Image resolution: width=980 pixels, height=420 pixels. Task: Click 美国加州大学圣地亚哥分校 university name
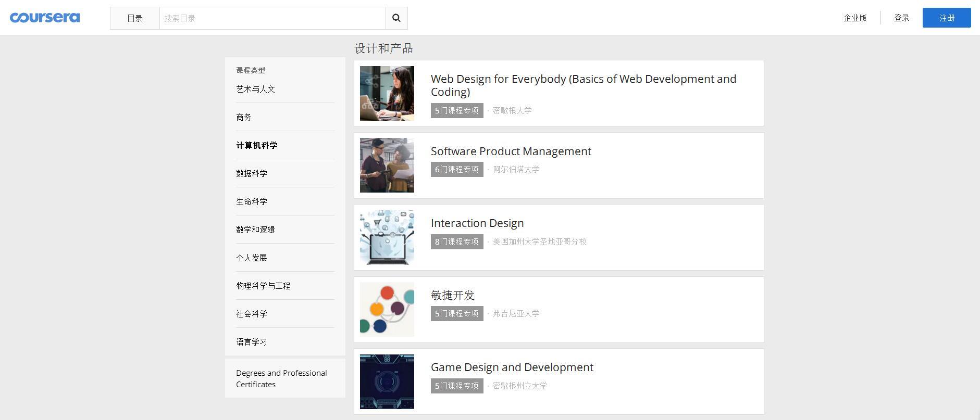click(x=540, y=241)
